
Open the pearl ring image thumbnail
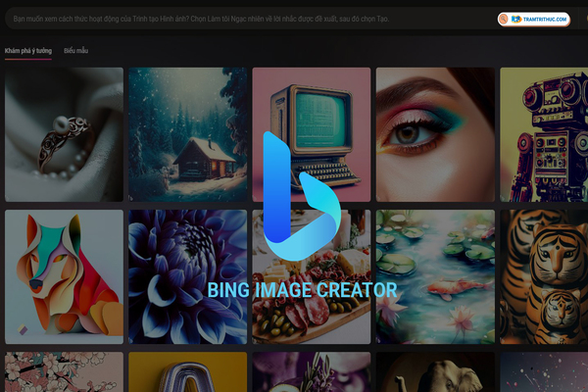point(64,134)
